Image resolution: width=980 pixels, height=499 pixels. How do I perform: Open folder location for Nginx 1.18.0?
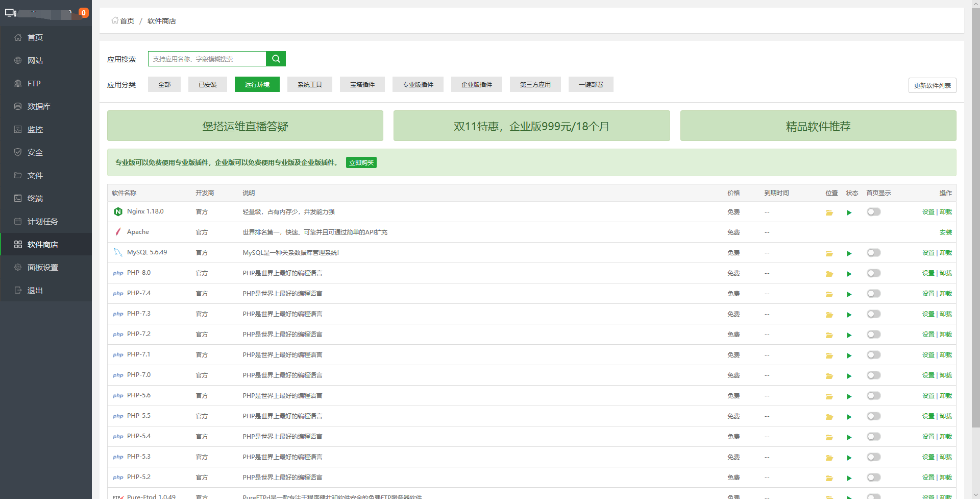click(x=829, y=212)
